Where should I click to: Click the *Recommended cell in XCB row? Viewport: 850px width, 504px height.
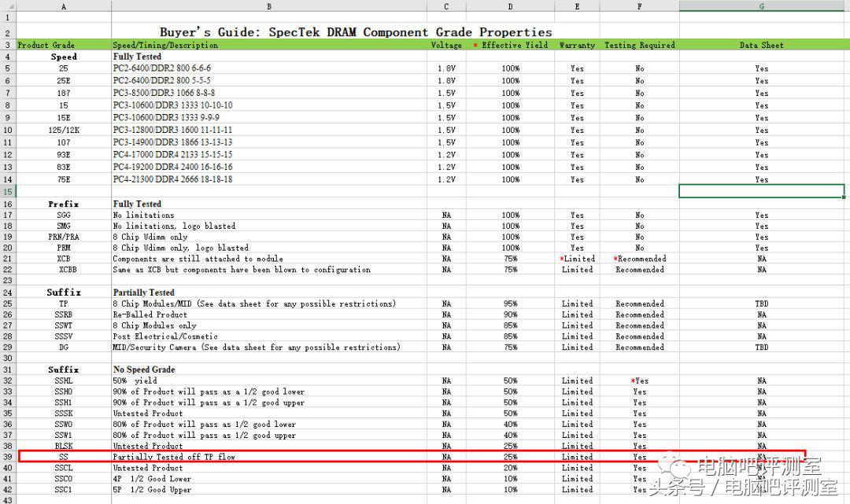640,259
